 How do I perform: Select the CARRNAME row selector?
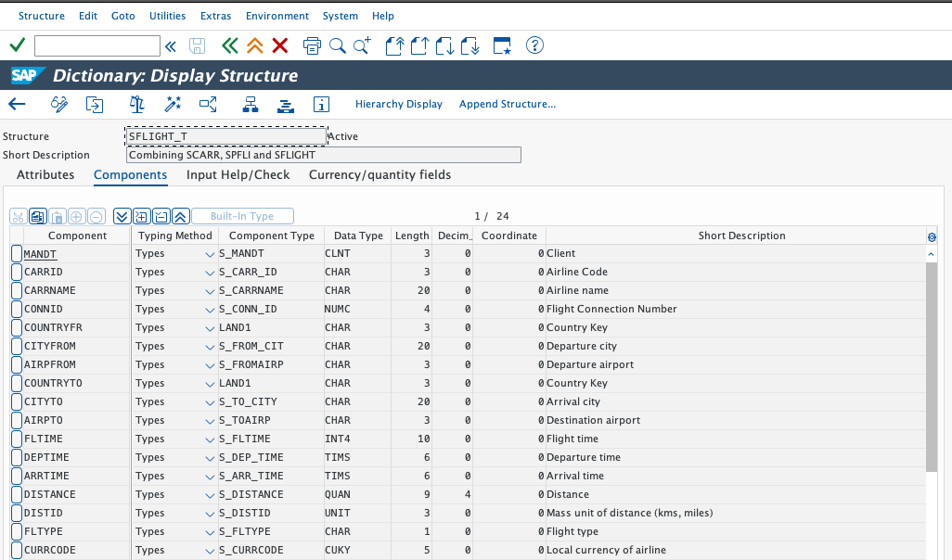[17, 290]
